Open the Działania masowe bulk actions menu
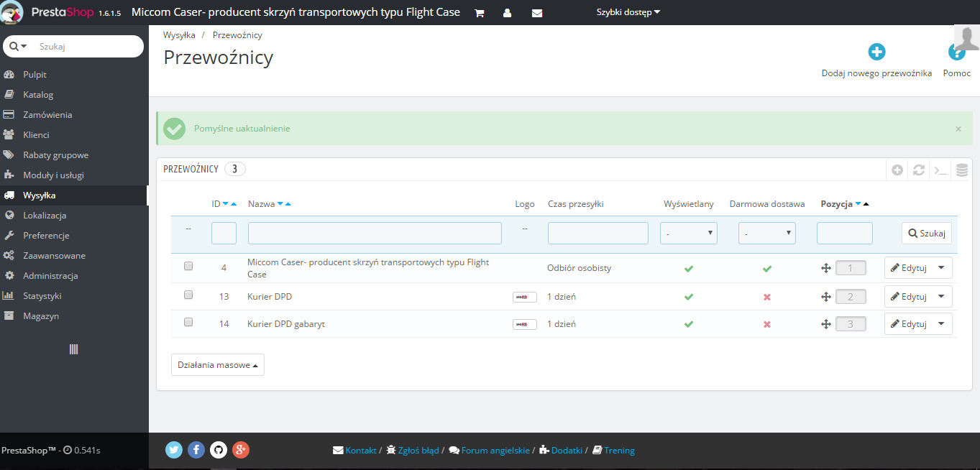The image size is (980, 470). pyautogui.click(x=218, y=365)
